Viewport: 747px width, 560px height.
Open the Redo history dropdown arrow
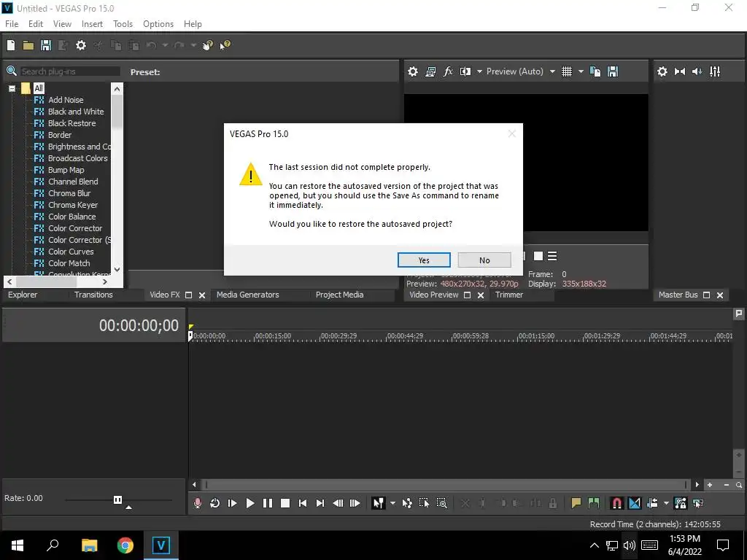point(193,45)
